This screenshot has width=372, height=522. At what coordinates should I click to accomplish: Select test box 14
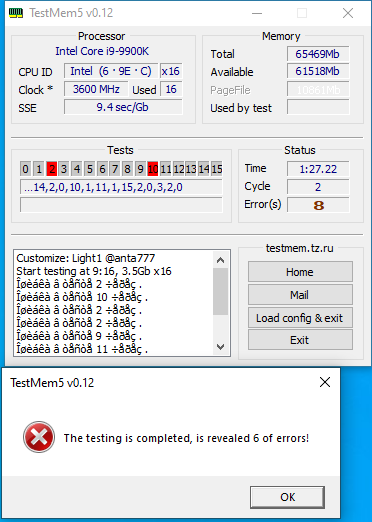tap(204, 169)
